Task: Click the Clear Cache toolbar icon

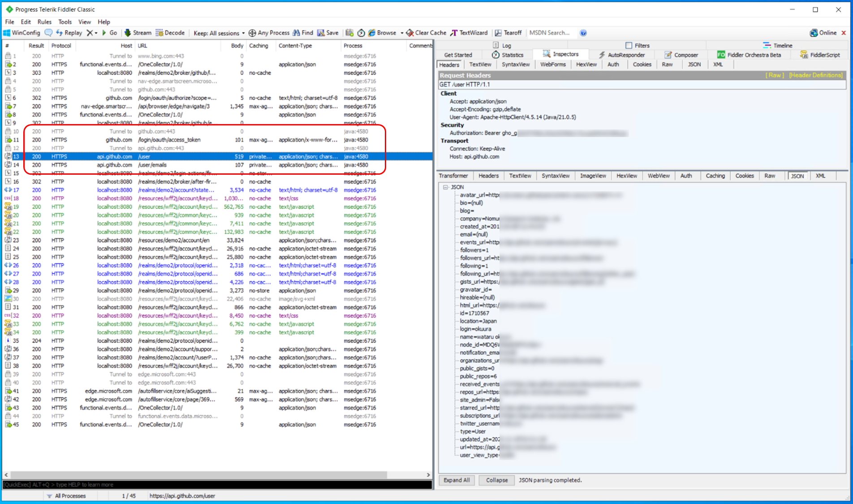Action: tap(426, 32)
